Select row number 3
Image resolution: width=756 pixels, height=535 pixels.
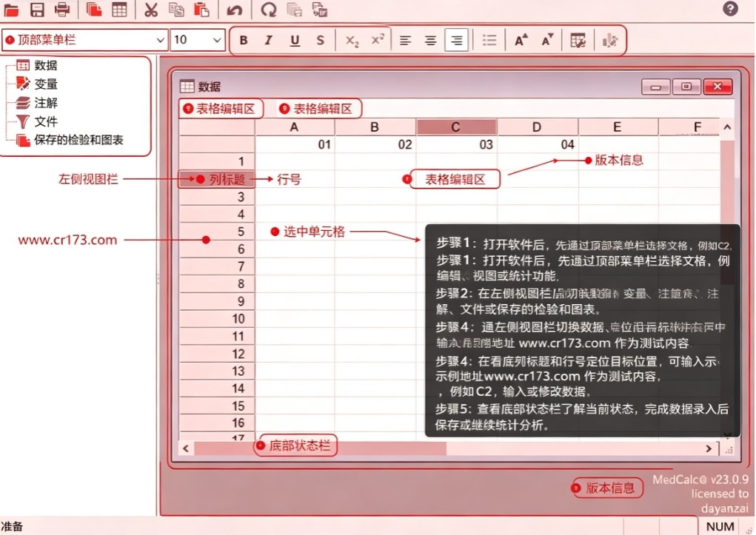point(217,197)
